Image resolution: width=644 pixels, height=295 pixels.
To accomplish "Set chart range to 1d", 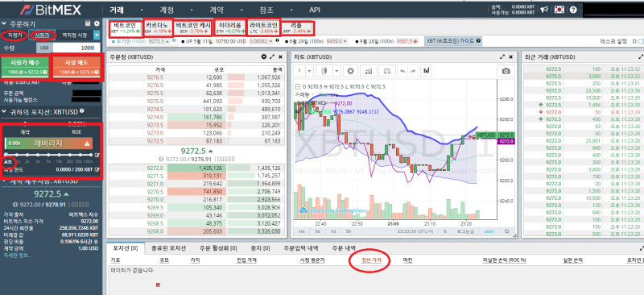I will coord(333,231).
